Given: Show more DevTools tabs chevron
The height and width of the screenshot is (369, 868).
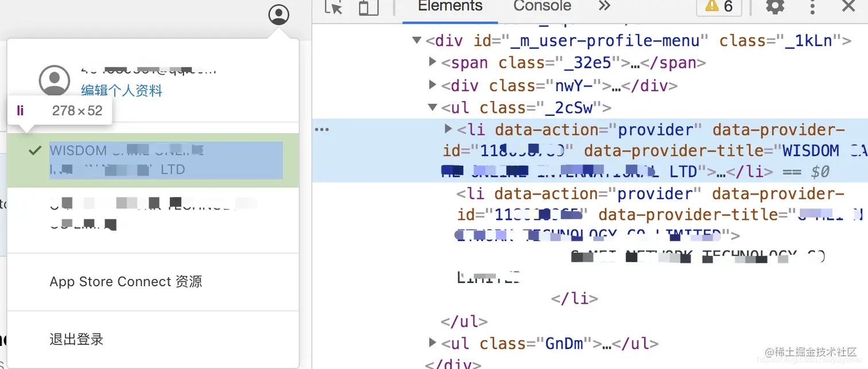Looking at the screenshot, I should point(604,6).
